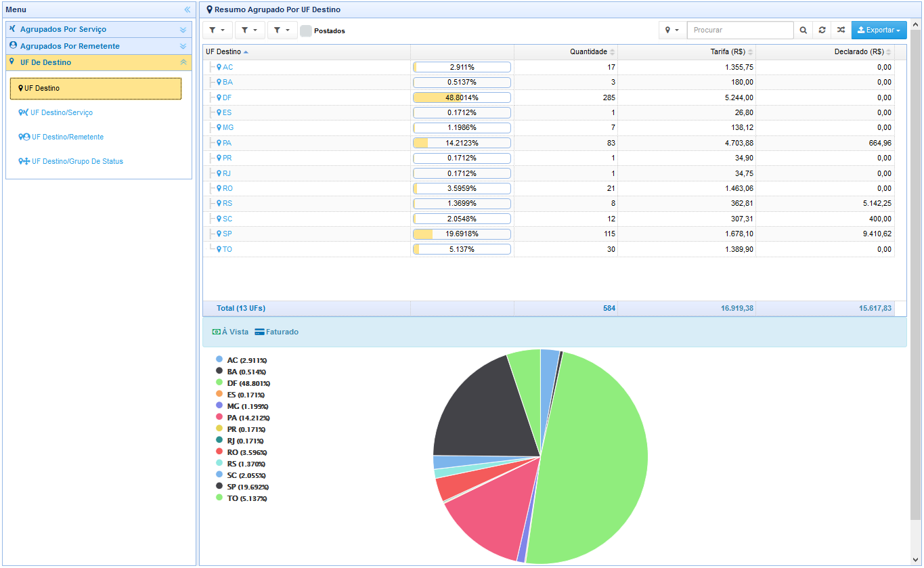Open the location pin search dropdown
This screenshot has width=924, height=568.
click(672, 30)
